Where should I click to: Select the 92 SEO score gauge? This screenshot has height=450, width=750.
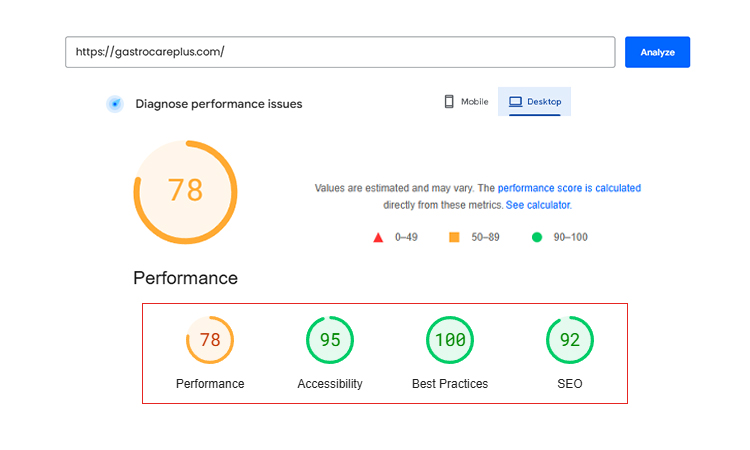[570, 340]
